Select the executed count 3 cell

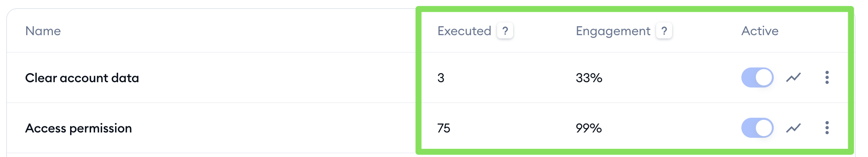[441, 78]
